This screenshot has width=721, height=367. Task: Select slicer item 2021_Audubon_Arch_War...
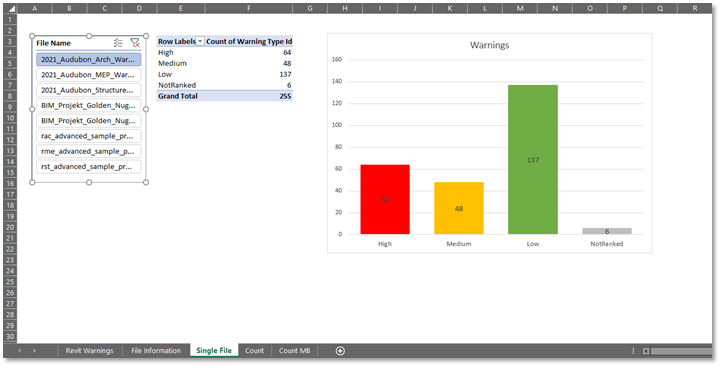click(x=89, y=59)
